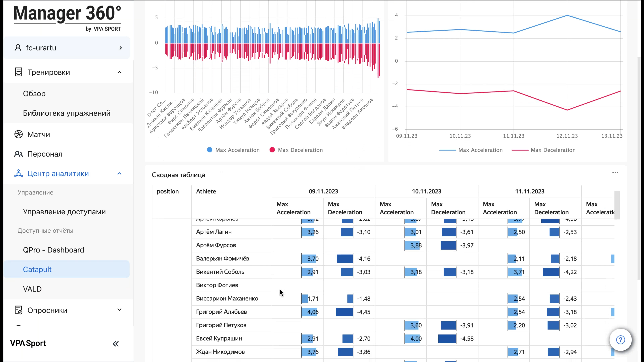The height and width of the screenshot is (362, 644).
Task: Click the Центр аналитики icon
Action: (18, 173)
